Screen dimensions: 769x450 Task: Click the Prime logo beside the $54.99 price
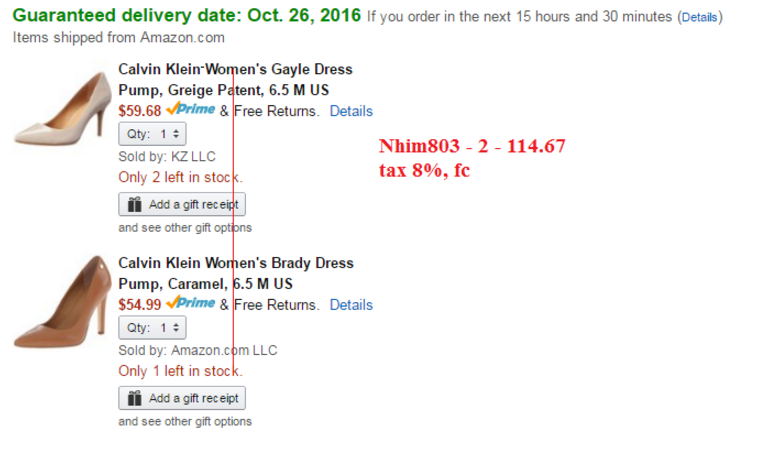coord(190,304)
